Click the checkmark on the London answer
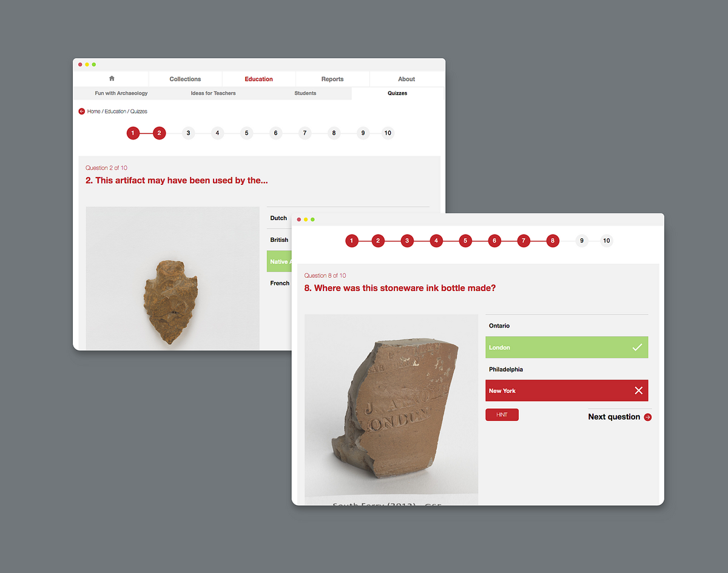This screenshot has width=728, height=573. pyautogui.click(x=637, y=347)
